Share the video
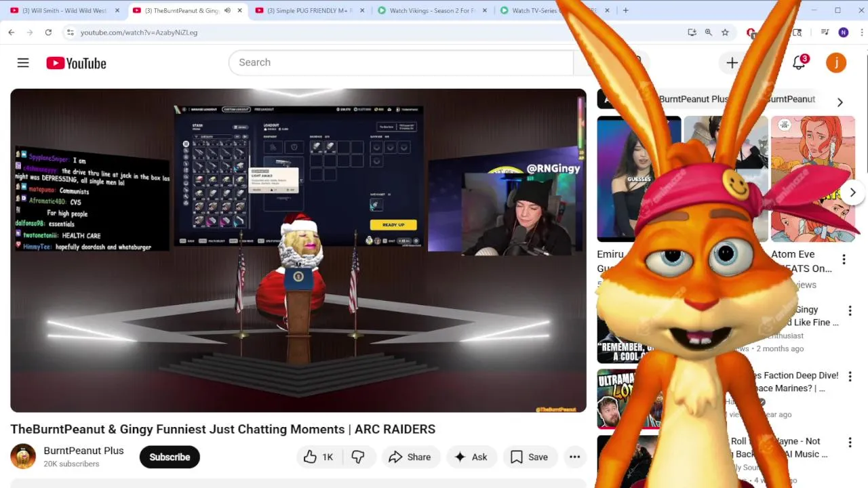 410,457
